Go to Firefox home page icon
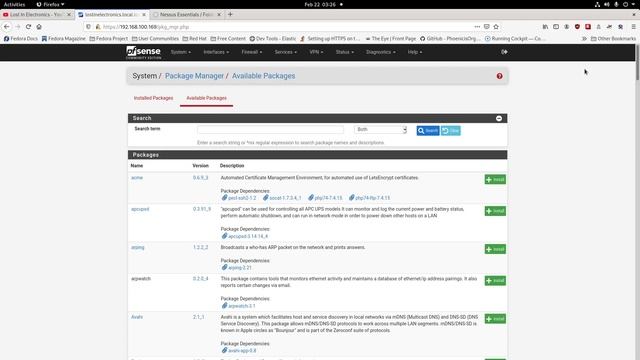This screenshot has width=640, height=360. (x=39, y=27)
